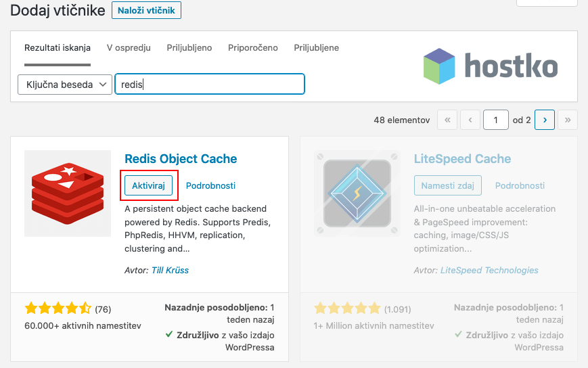Image resolution: width=588 pixels, height=368 pixels.
Task: Open the Priljubljene tab
Action: click(316, 48)
